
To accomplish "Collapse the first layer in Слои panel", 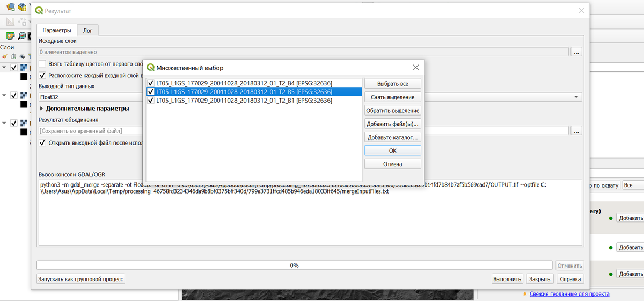I will (4, 68).
